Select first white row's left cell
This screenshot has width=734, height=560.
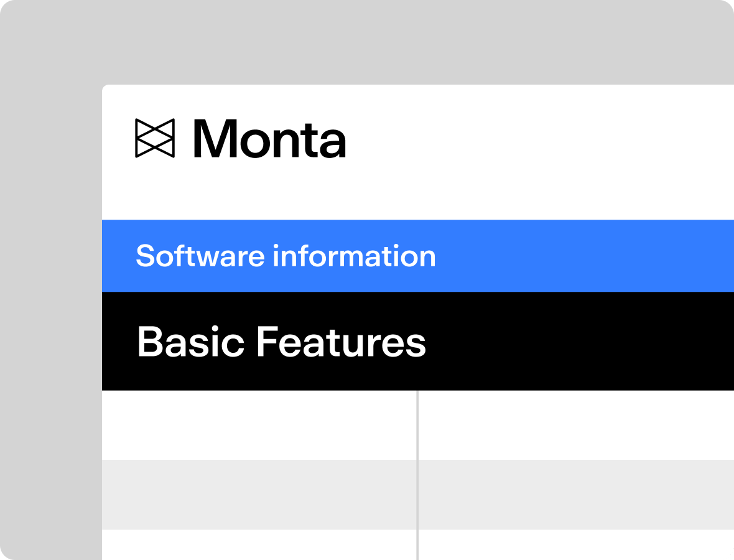[259, 425]
